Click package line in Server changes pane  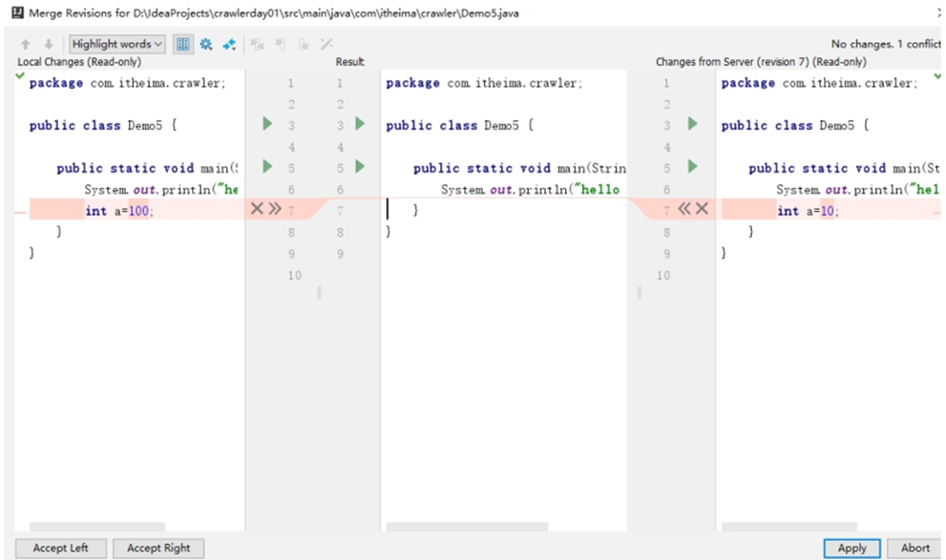[819, 83]
